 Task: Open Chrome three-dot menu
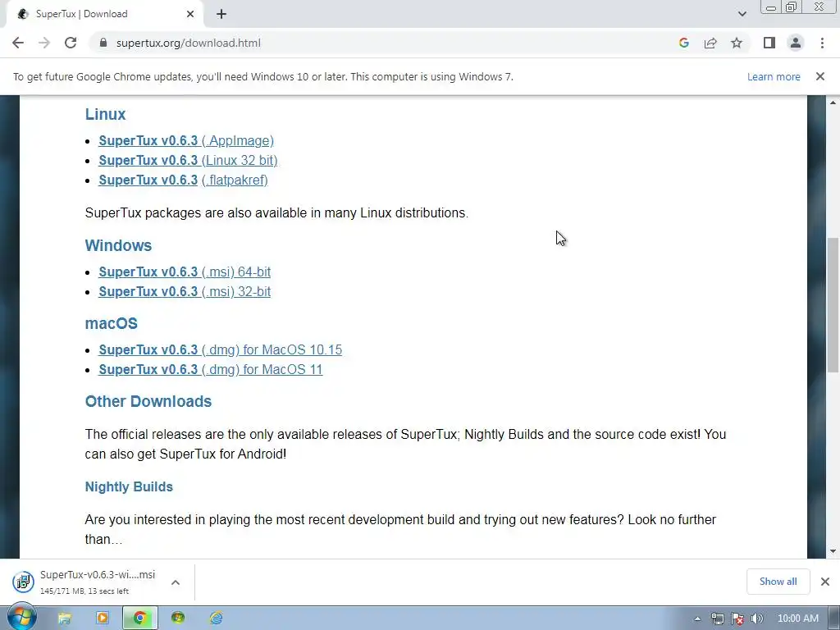pyautogui.click(x=822, y=43)
